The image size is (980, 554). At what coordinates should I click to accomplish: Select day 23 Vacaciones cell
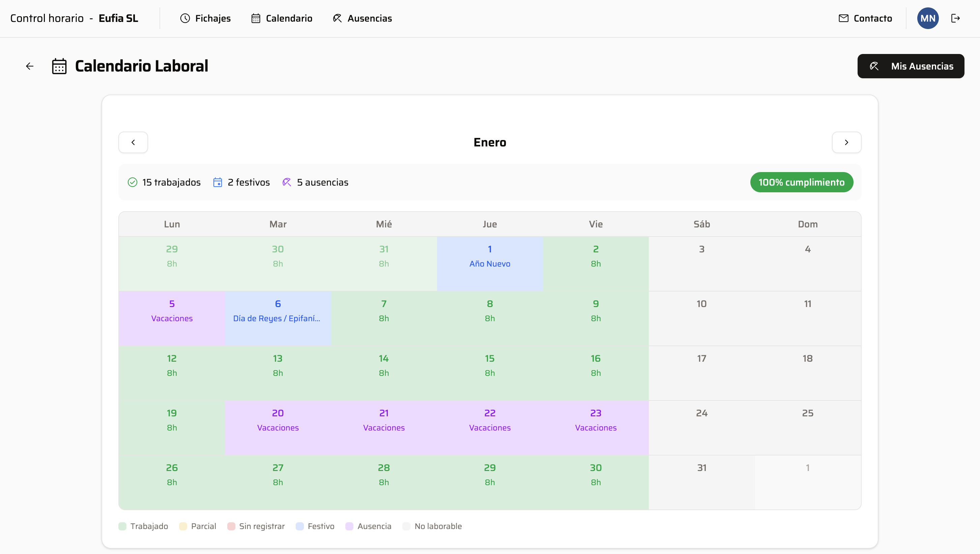596,428
